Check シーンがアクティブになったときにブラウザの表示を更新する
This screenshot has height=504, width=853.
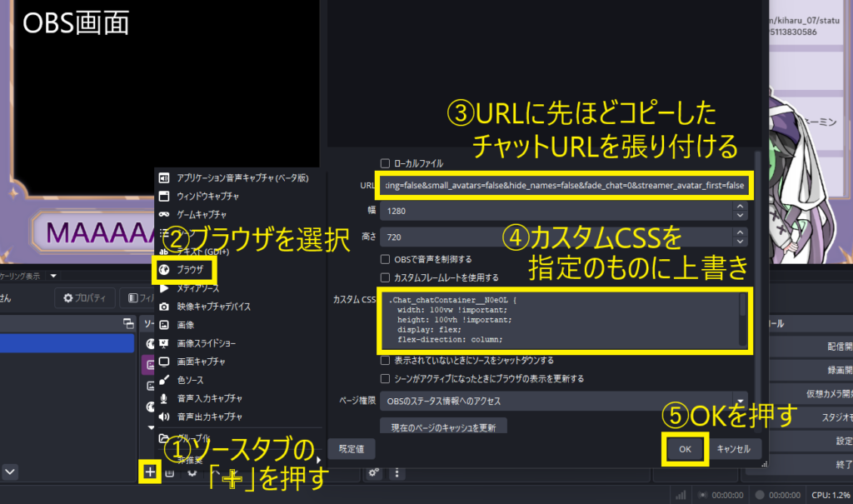385,378
